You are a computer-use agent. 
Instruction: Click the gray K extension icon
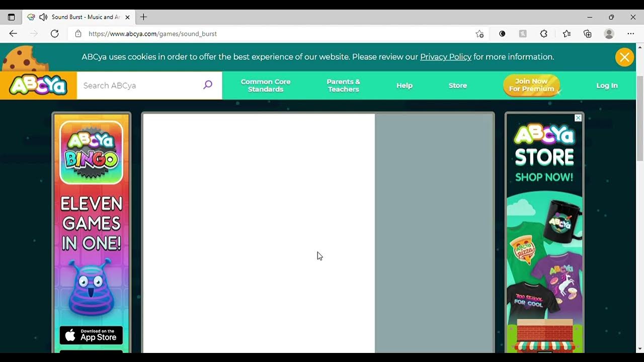click(523, 34)
